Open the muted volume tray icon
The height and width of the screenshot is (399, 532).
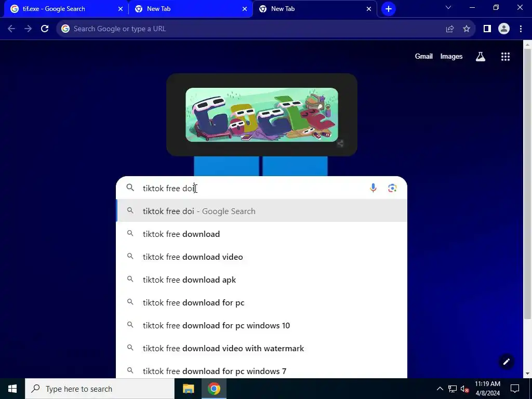click(465, 389)
